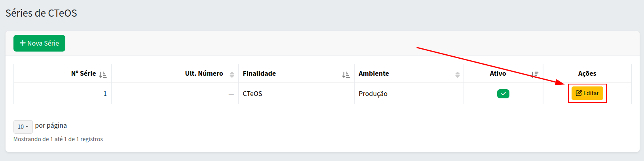Click the Nº Série column header text

coord(84,73)
